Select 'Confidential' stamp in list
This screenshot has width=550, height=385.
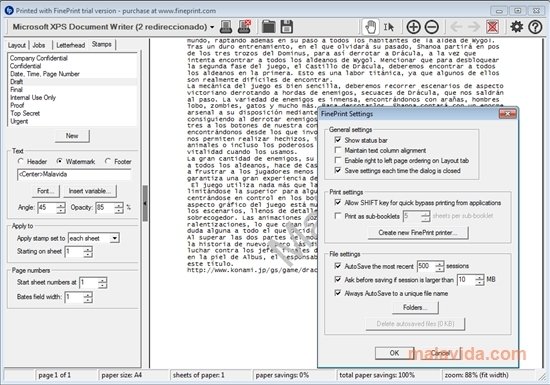click(x=25, y=66)
